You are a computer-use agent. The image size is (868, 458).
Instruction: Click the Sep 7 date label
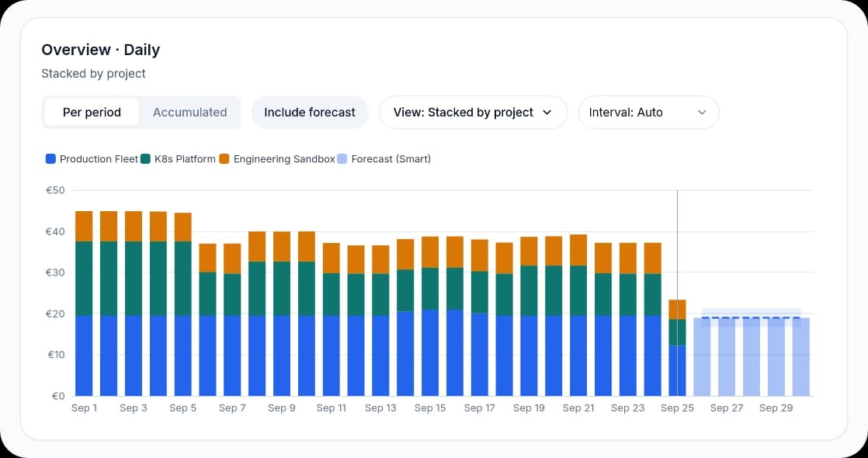click(x=232, y=408)
